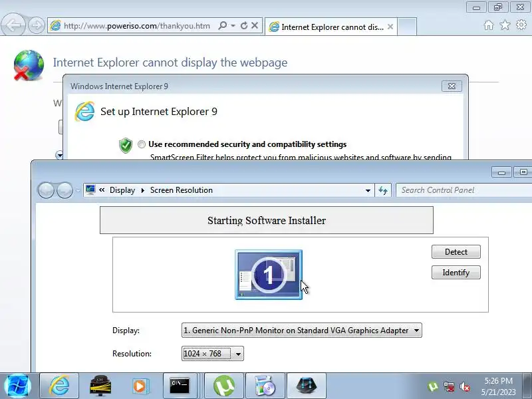Screen dimensions: 532x399
Task: Click the Identify button
Action: click(456, 273)
